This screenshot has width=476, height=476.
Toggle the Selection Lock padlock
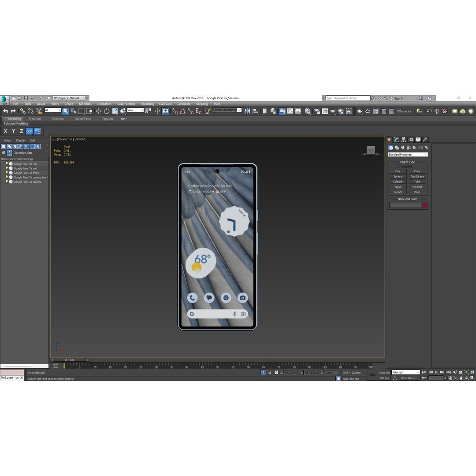pos(270,372)
